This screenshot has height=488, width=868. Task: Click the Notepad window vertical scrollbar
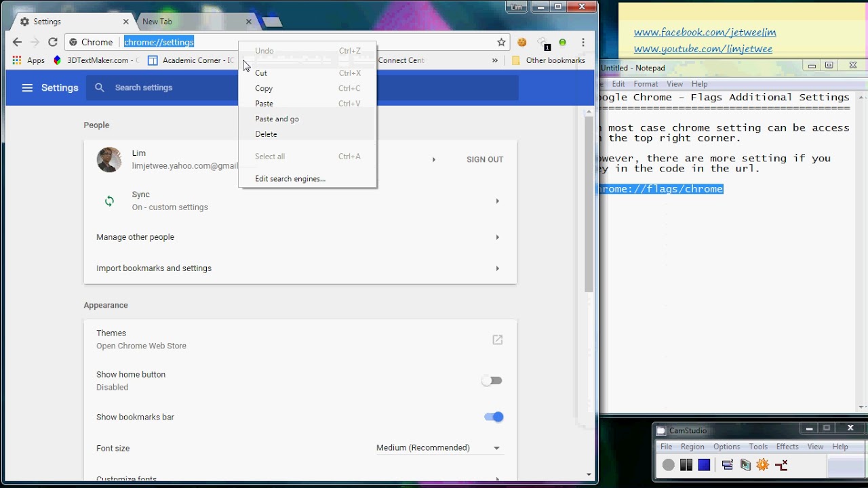(863, 251)
